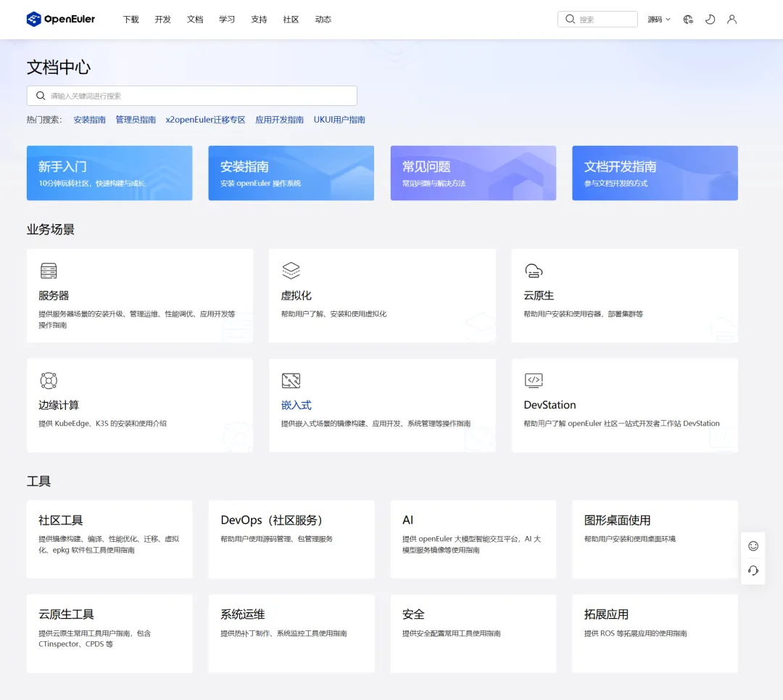Open the 嵌入式 card title link
The height and width of the screenshot is (700, 783).
click(296, 405)
